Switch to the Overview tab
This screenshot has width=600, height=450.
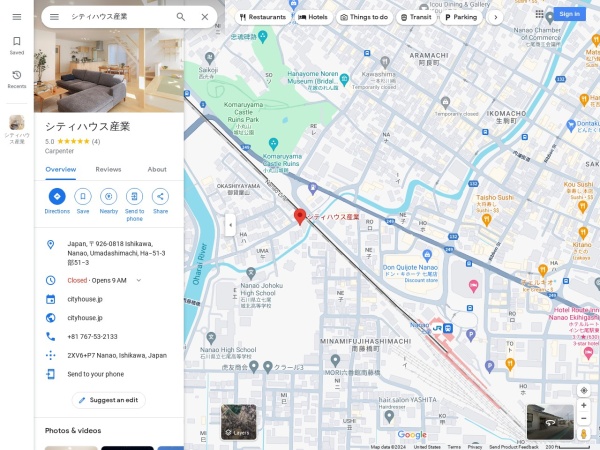tap(60, 170)
